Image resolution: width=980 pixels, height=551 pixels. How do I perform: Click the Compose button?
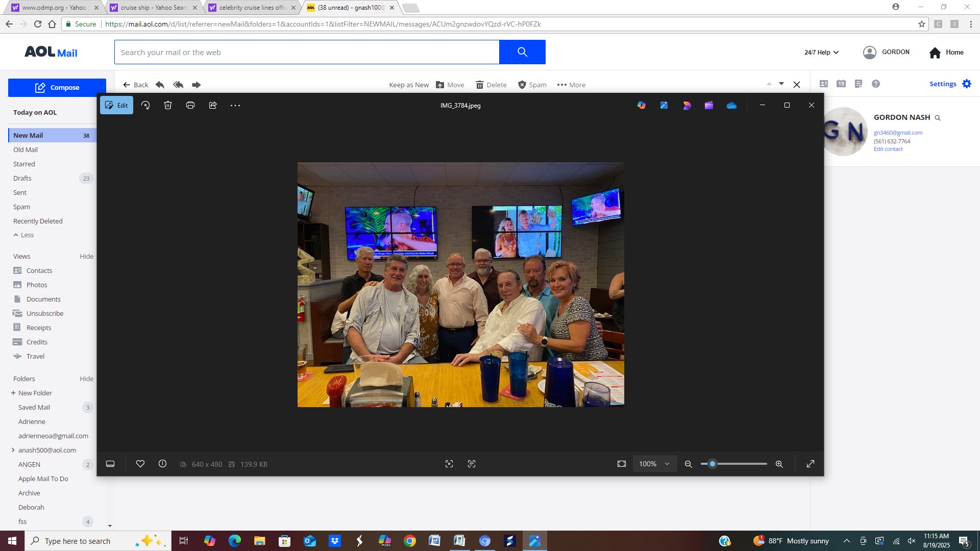click(x=57, y=87)
